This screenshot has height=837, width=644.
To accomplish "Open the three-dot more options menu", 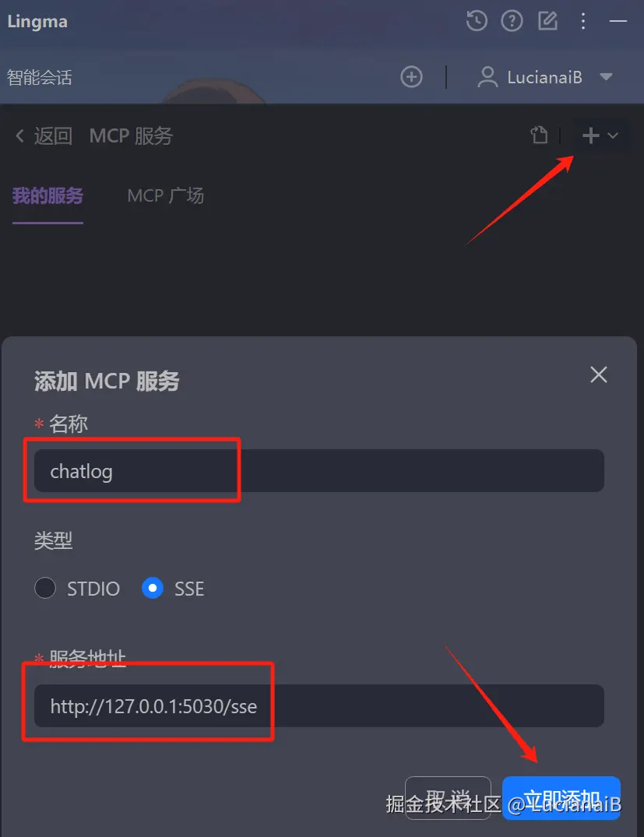I will pyautogui.click(x=583, y=21).
